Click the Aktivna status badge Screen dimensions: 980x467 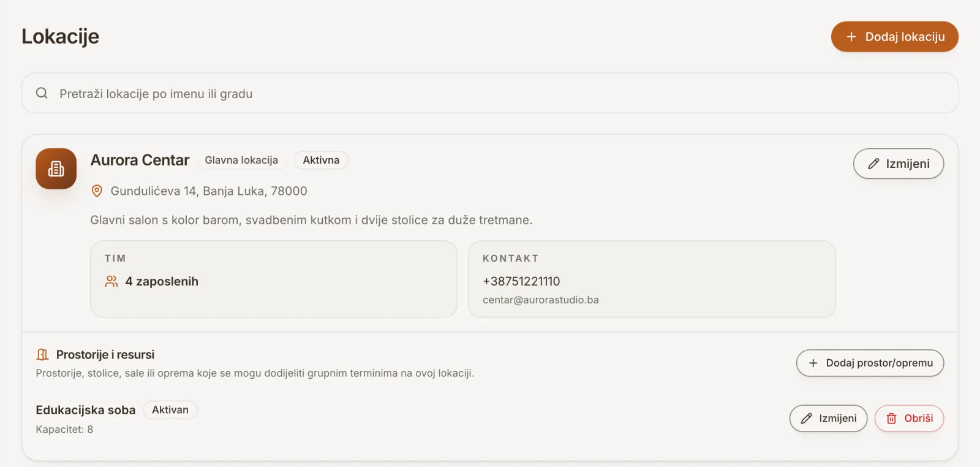click(x=321, y=160)
